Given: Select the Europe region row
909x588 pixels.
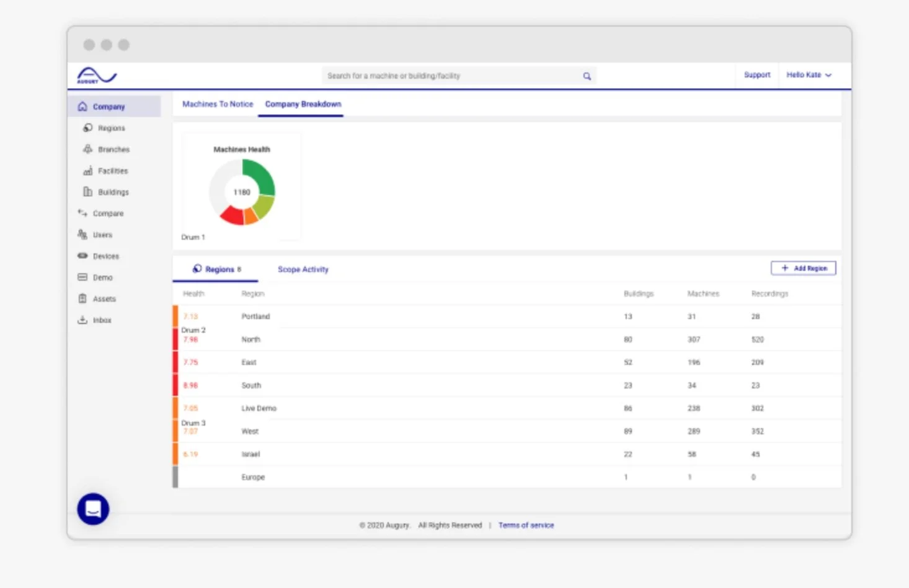Looking at the screenshot, I should pos(507,477).
